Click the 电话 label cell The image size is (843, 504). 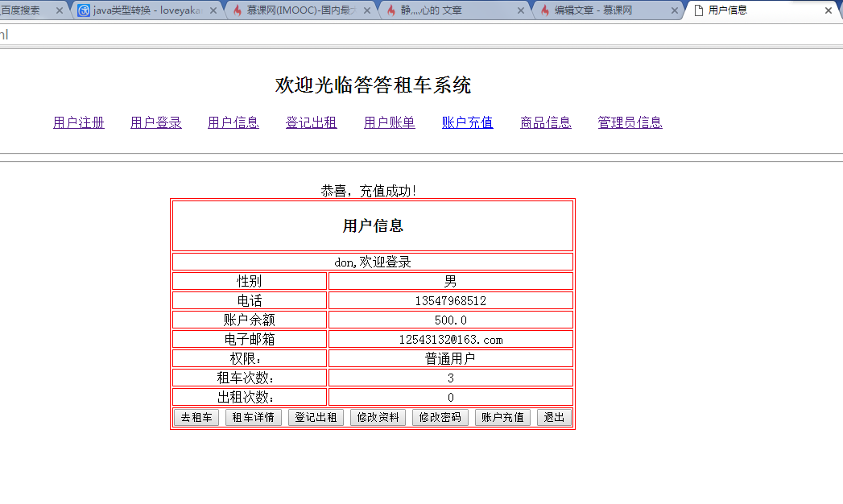point(250,300)
